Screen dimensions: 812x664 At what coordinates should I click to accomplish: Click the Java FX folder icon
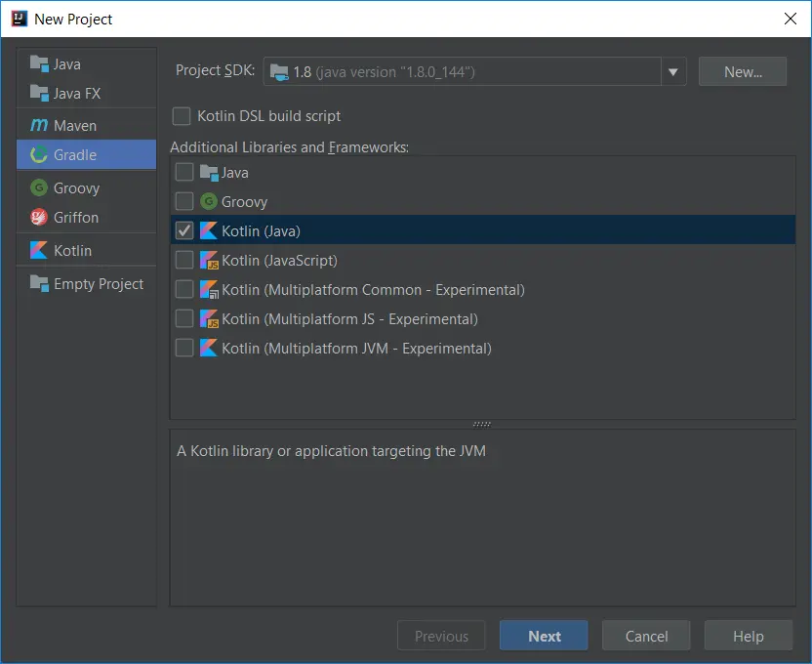click(x=39, y=93)
